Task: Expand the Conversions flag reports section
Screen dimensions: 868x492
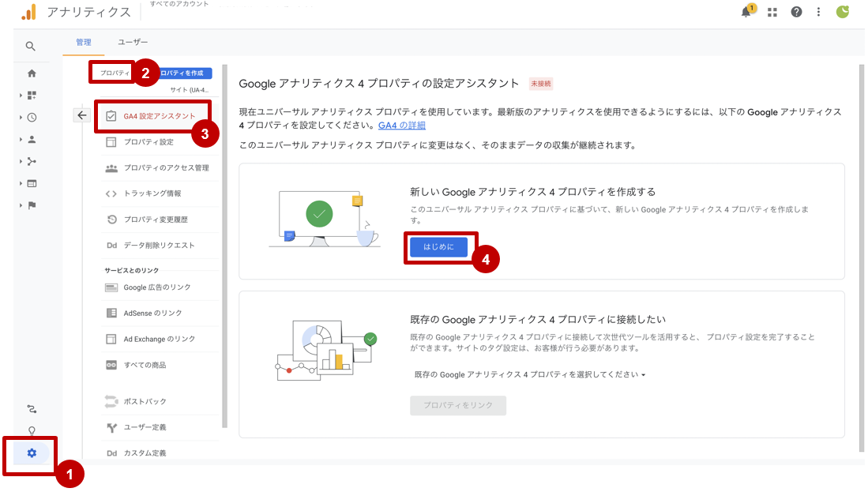Action: [x=32, y=206]
